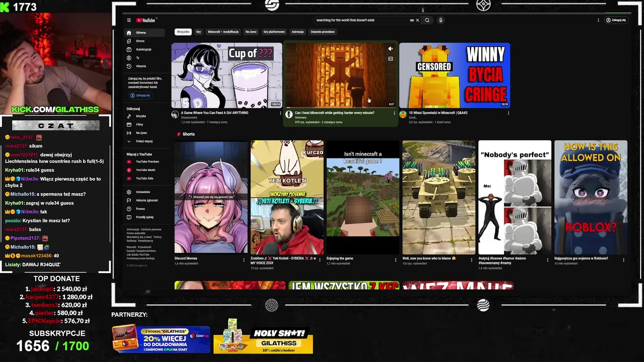
Task: Open the on-screen keyboard icon in search box
Action: pyautogui.click(x=412, y=20)
